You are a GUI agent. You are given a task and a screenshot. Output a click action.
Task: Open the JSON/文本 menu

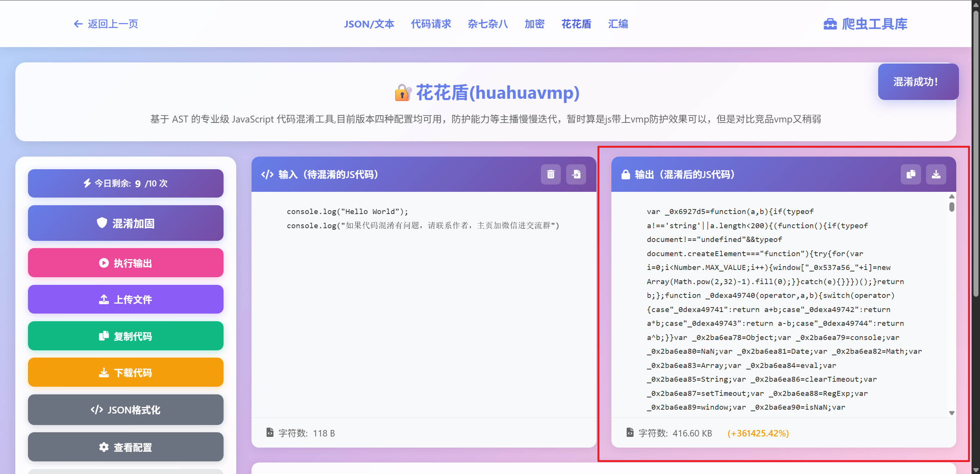pyautogui.click(x=369, y=24)
